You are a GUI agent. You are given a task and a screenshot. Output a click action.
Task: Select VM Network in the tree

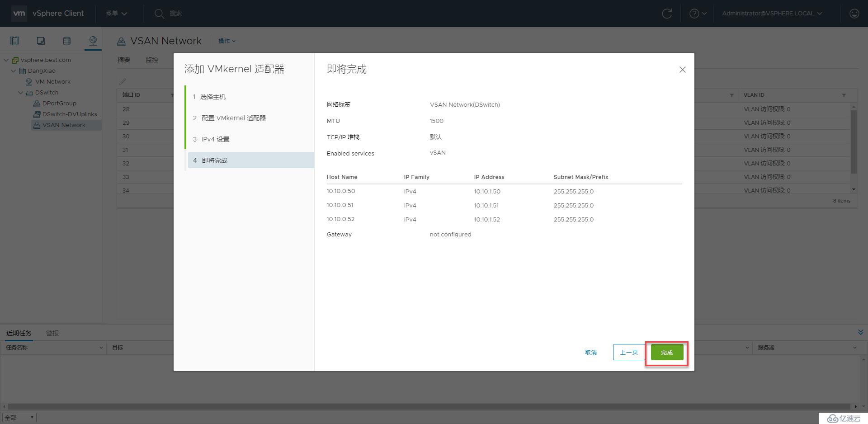pyautogui.click(x=53, y=82)
